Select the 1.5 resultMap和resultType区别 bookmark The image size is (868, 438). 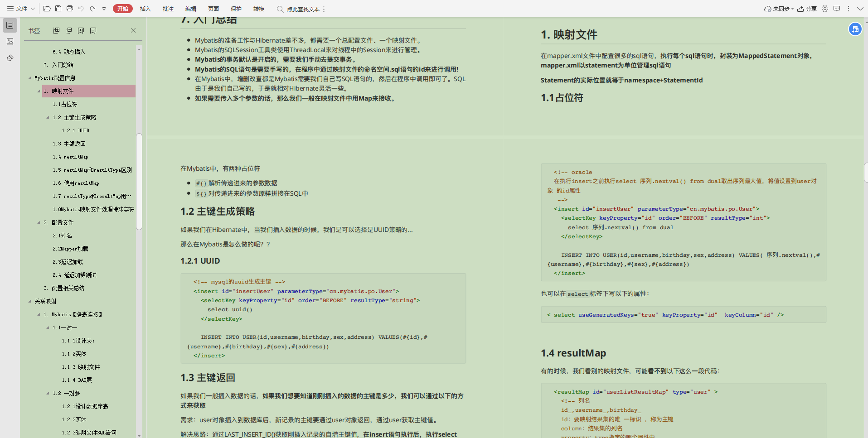click(92, 170)
